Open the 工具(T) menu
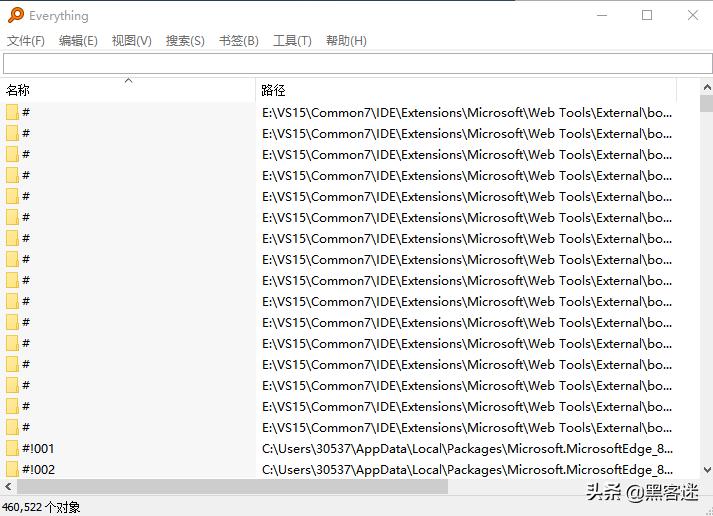713x516 pixels. point(292,41)
